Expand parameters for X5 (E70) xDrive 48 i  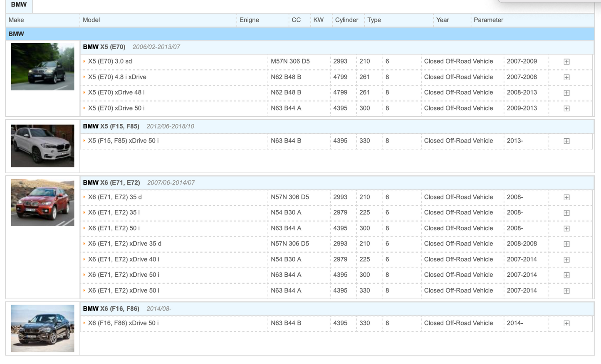(566, 93)
